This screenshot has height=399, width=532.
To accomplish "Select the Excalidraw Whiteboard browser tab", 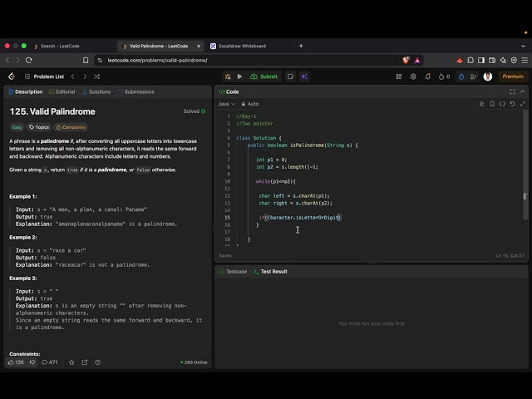I will (x=242, y=47).
